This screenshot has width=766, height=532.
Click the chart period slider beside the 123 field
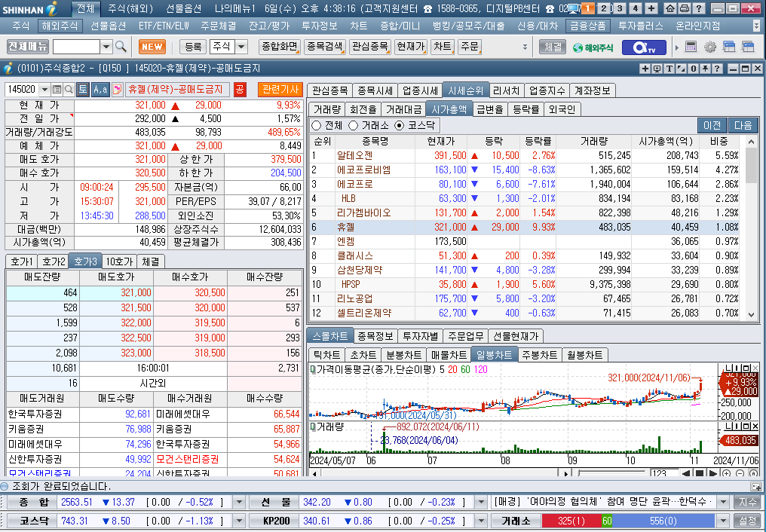pyautogui.click(x=612, y=473)
